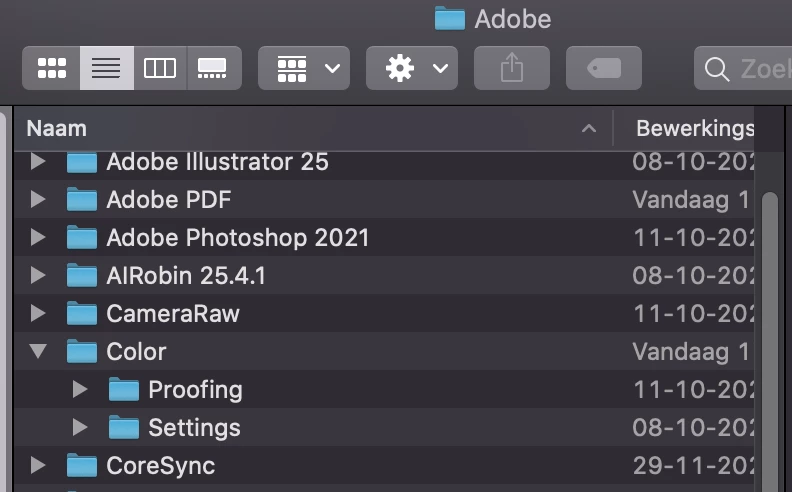This screenshot has height=492, width=792.
Task: Switch to list view
Action: pyautogui.click(x=106, y=68)
